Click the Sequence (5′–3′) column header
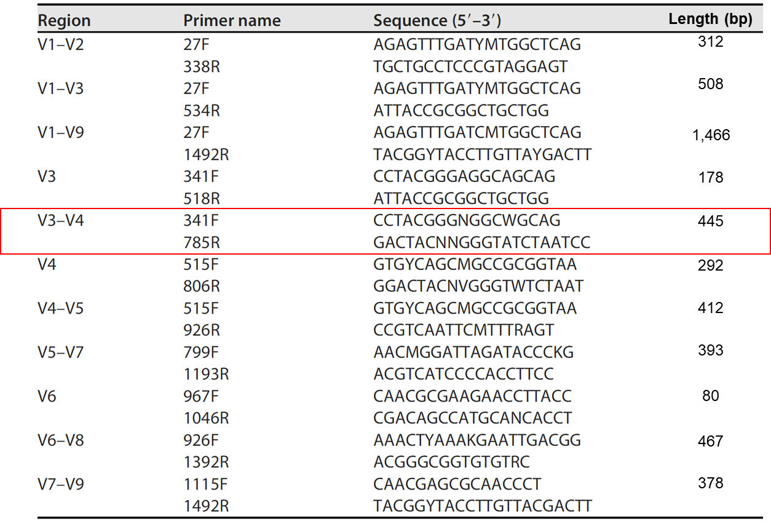 [437, 20]
